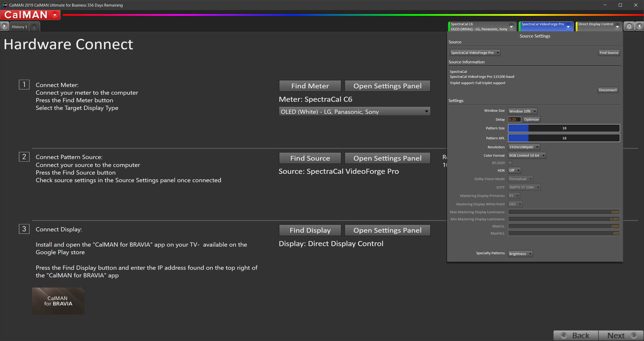Click the MaxCLL value field
Viewport: 644px width, 341px height.
coord(564,226)
